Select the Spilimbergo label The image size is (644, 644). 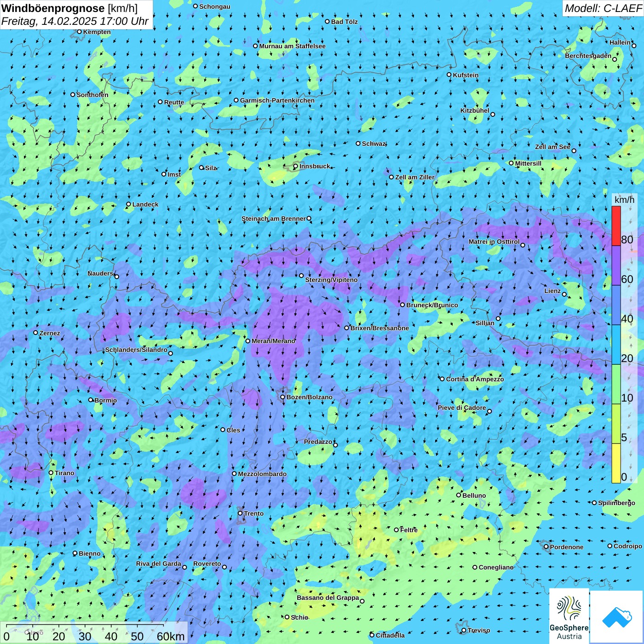click(x=616, y=503)
